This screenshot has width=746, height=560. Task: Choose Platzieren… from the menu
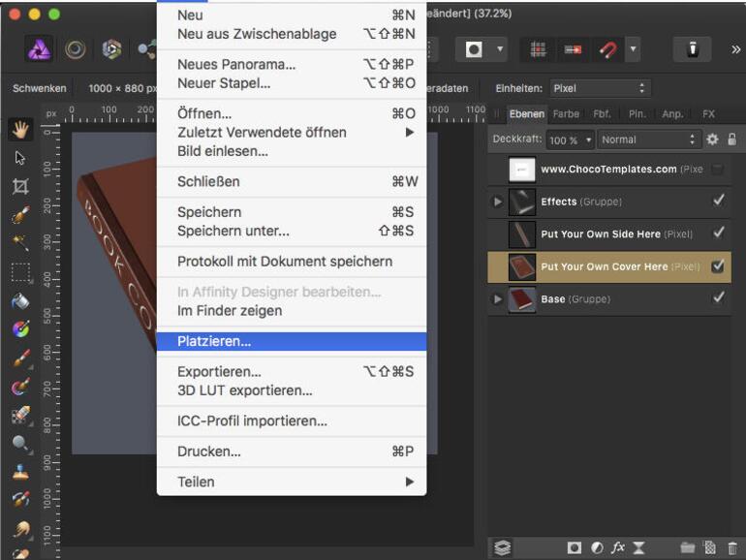[x=214, y=341]
